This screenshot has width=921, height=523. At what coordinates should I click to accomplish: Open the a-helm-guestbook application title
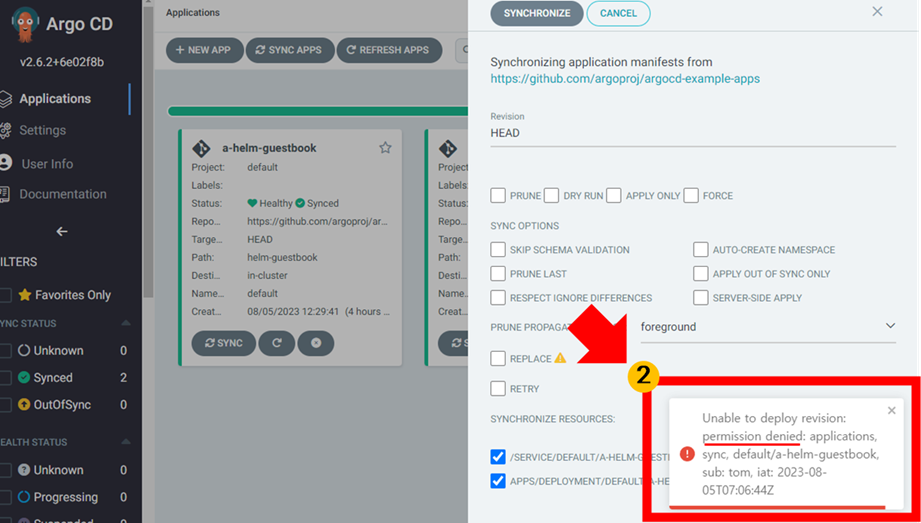click(269, 148)
